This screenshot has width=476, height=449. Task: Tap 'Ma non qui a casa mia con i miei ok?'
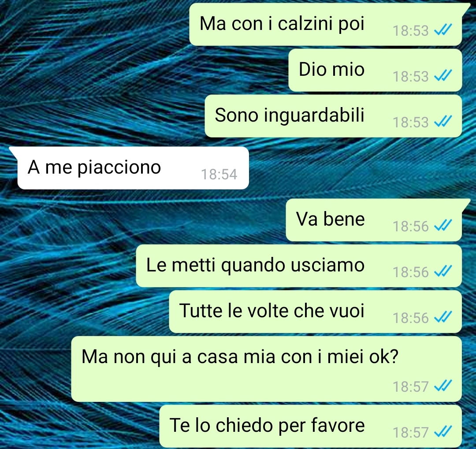coord(240,356)
